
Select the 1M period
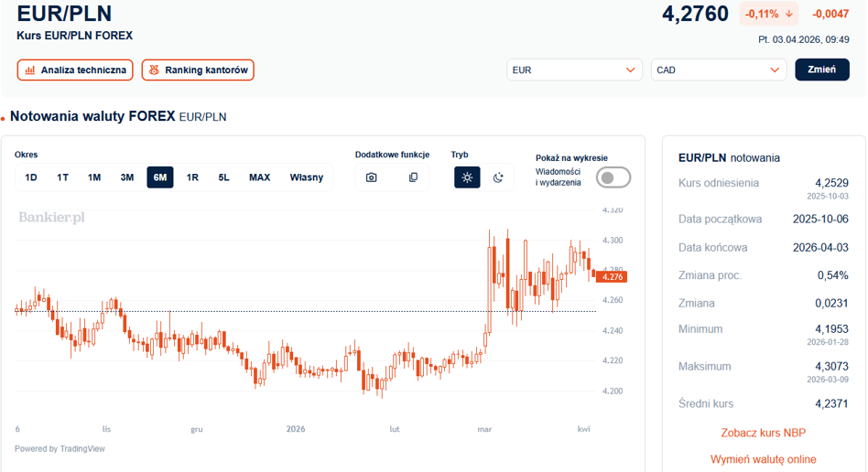tap(94, 177)
